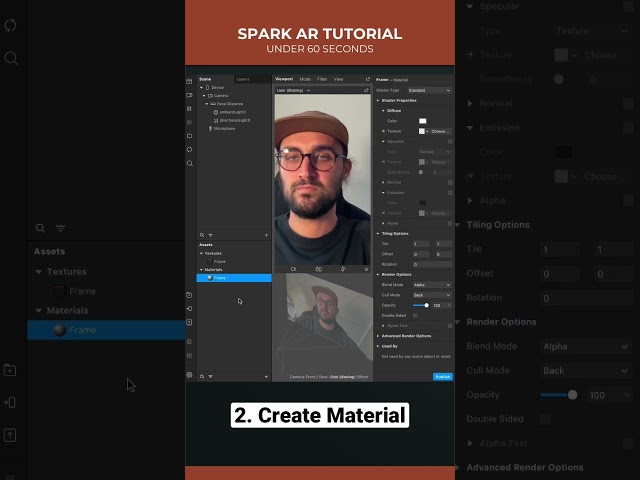Click the Opacity slider in center inspector
The image size is (640, 480).
pos(421,305)
